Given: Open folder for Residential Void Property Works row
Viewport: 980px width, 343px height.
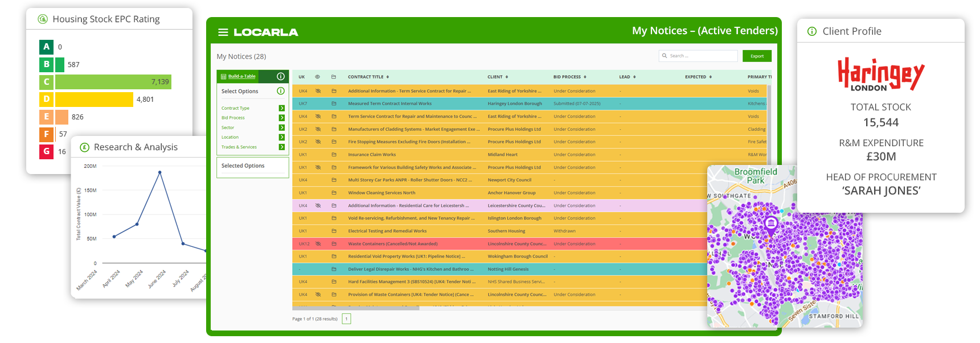Looking at the screenshot, I should tap(334, 257).
